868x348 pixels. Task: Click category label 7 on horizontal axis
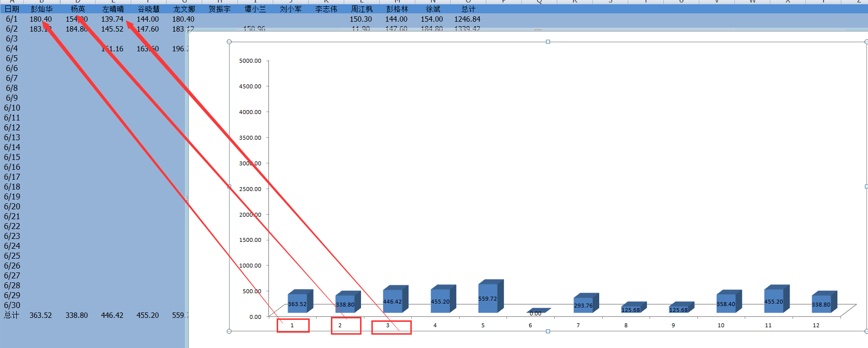point(578,325)
